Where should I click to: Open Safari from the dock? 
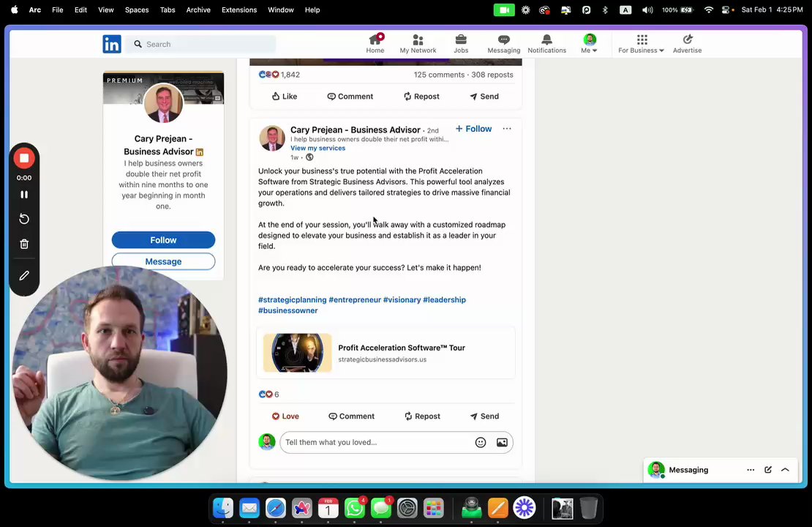276,509
